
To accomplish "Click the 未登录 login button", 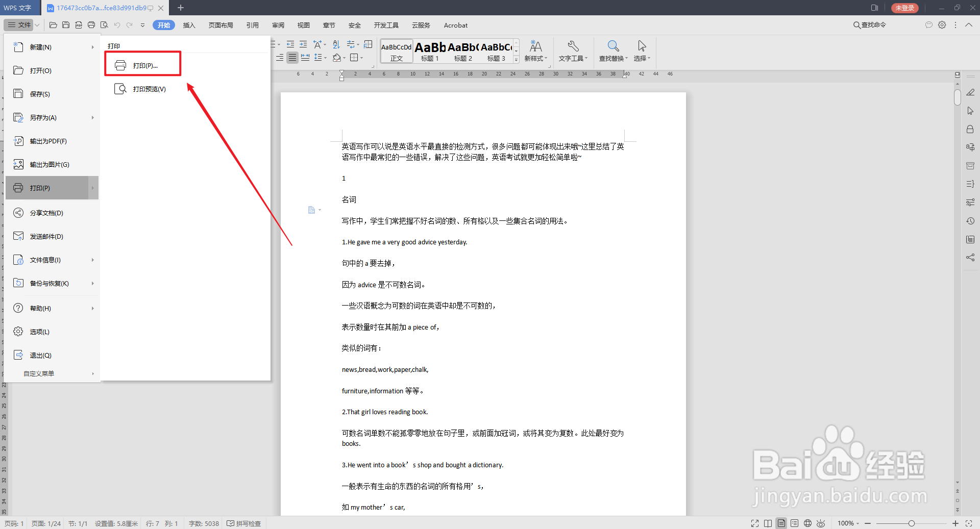I will pos(904,8).
